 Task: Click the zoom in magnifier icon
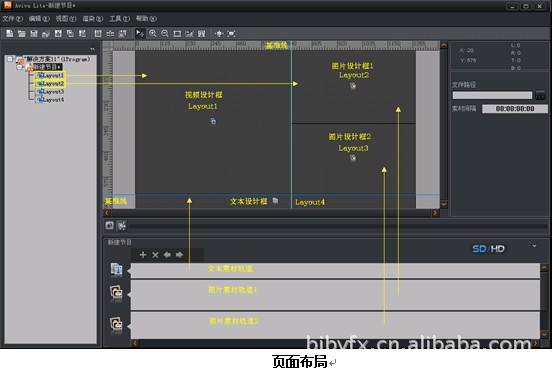click(153, 33)
